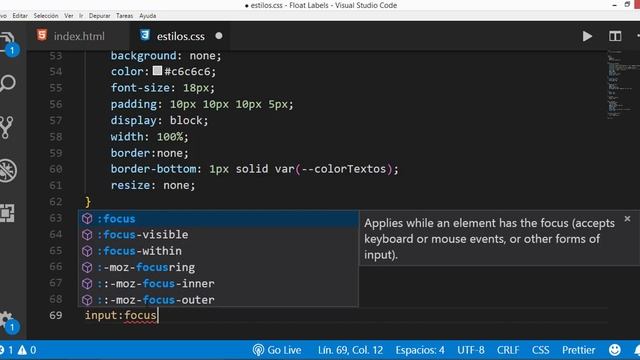Click the cube icon next to :-moz-focusring
This screenshot has height=360, width=640.
[x=87, y=267]
